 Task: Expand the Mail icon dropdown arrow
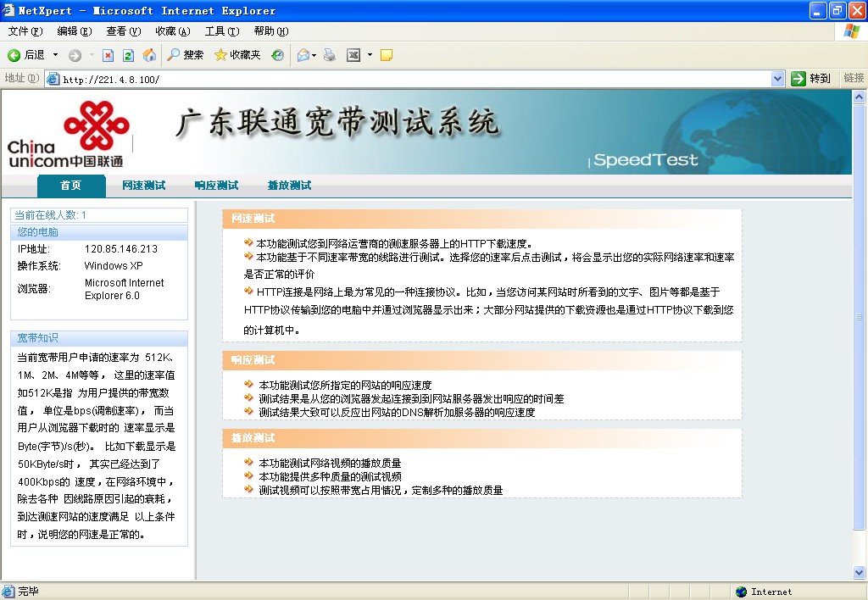(x=312, y=55)
